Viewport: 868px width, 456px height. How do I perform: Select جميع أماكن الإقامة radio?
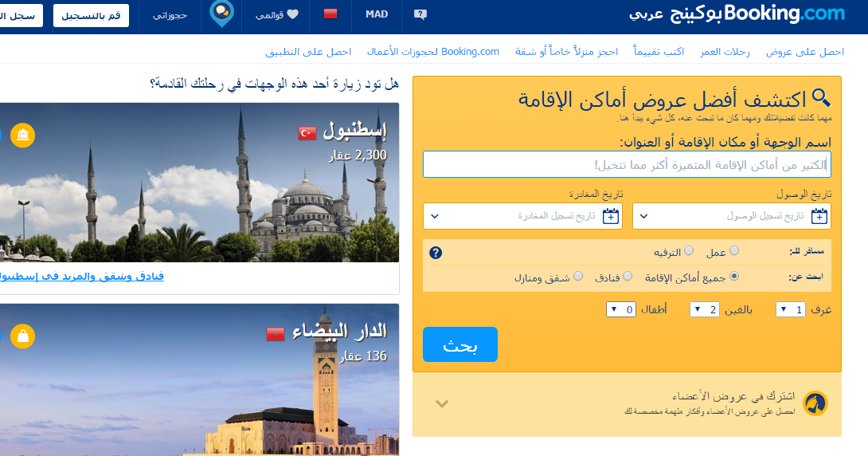click(734, 277)
